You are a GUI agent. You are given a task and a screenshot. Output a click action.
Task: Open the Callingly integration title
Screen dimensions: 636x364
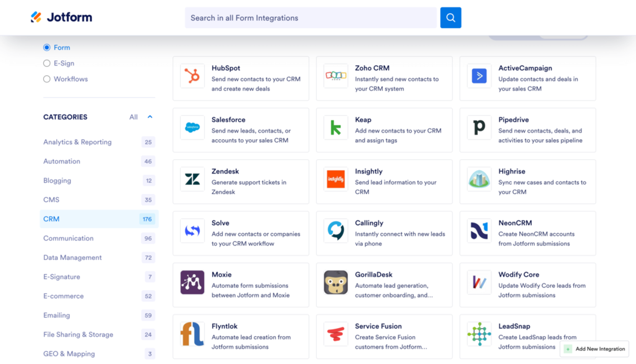tap(369, 223)
